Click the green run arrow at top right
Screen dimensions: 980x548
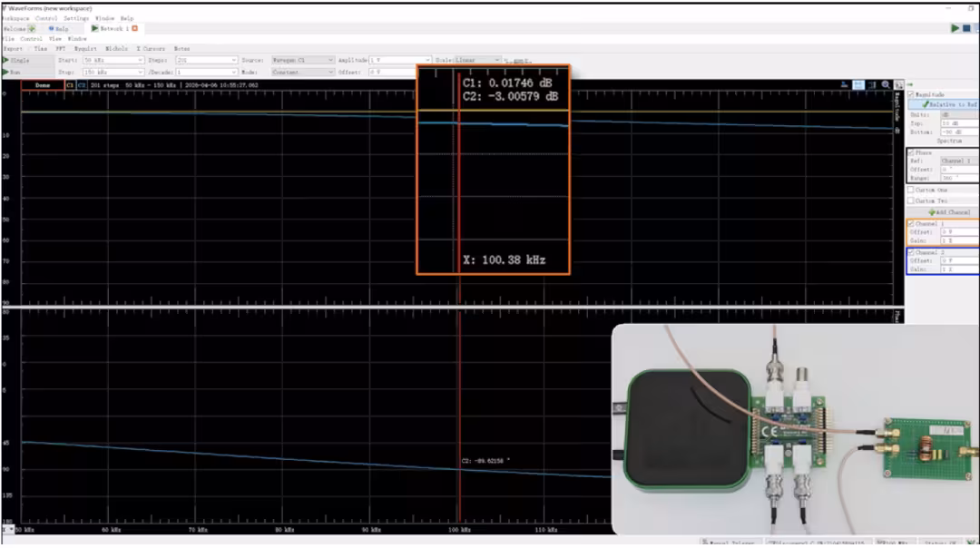(955, 28)
